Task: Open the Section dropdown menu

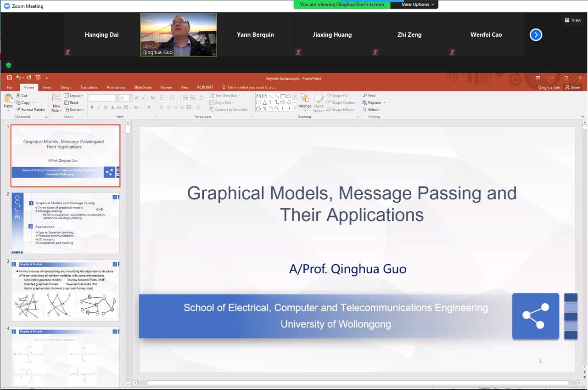Action: pos(74,110)
